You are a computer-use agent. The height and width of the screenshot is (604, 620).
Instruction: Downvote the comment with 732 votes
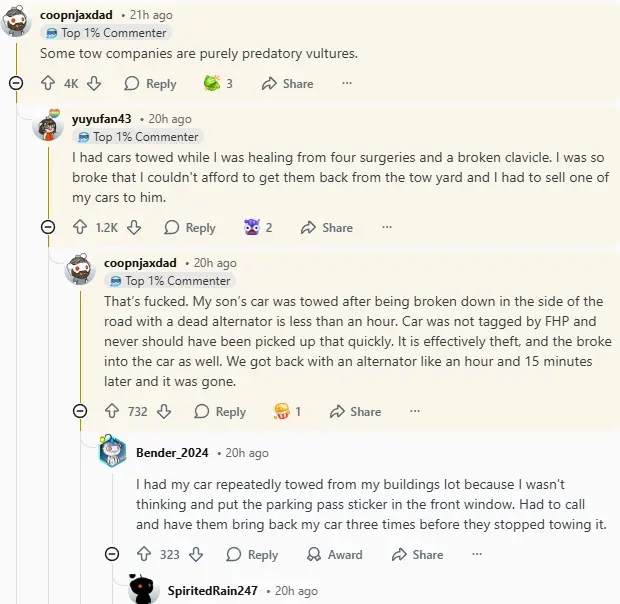pyautogui.click(x=164, y=411)
